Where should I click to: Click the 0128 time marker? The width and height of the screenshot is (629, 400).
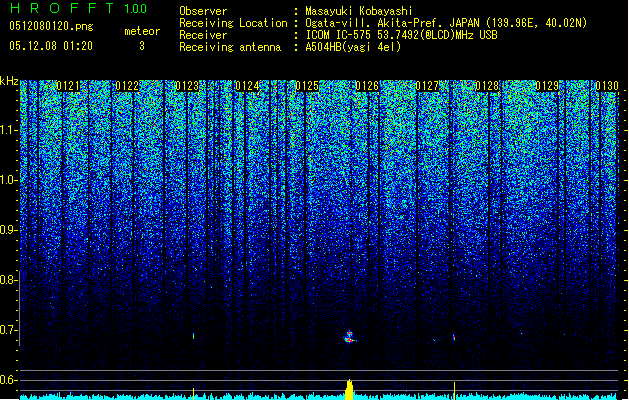[487, 86]
